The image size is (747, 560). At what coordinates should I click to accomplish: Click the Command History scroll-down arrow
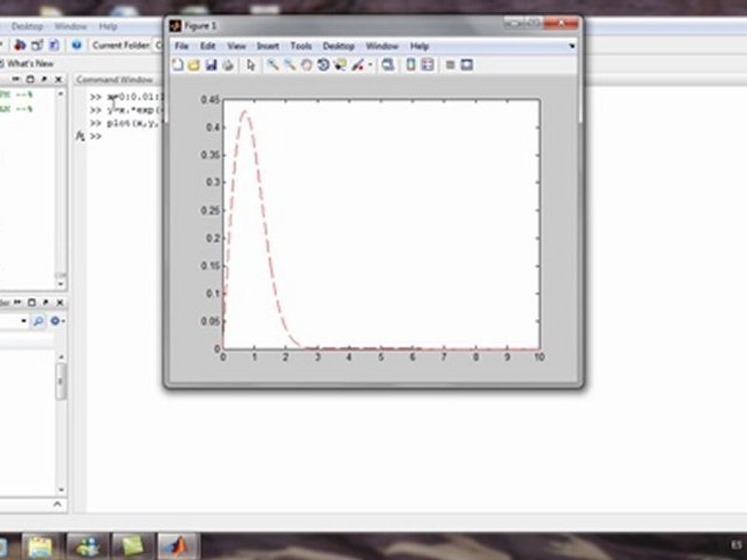(x=61, y=285)
